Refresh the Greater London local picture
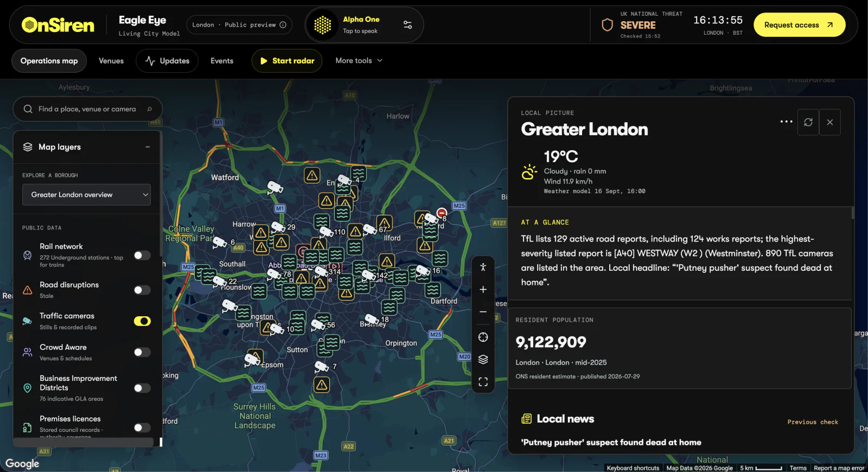868x472 pixels. click(x=808, y=122)
